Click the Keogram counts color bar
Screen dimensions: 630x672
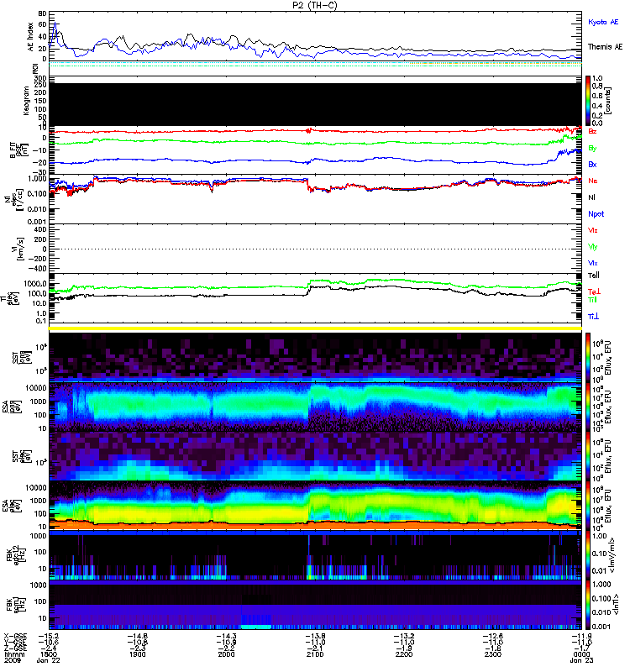click(588, 101)
